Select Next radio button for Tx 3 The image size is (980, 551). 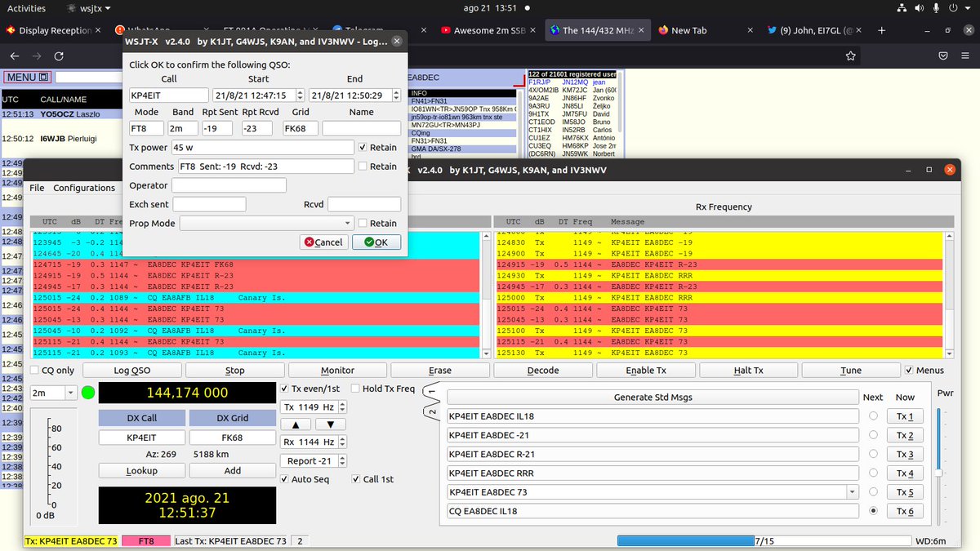(874, 454)
